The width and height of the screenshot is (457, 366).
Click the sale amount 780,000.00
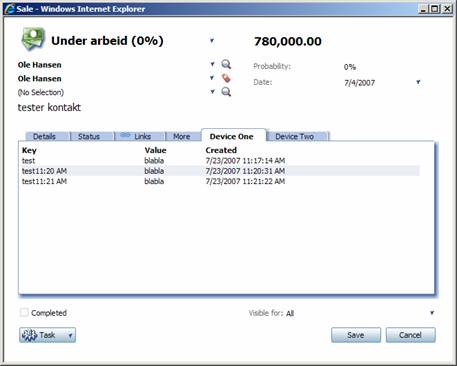288,41
